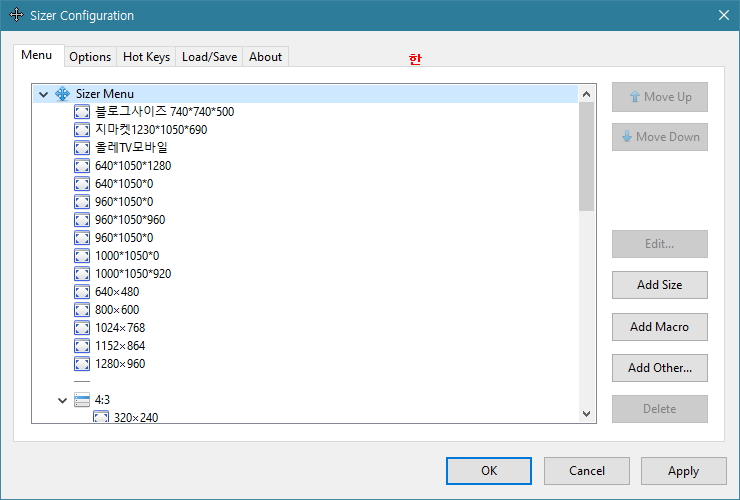740x500 pixels.
Task: Select the 1280×960 entry
Action: (x=120, y=364)
